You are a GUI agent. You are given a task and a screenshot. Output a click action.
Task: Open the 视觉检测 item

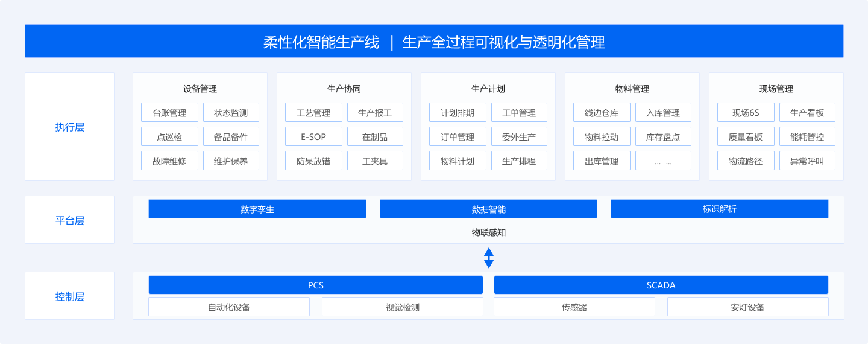402,307
